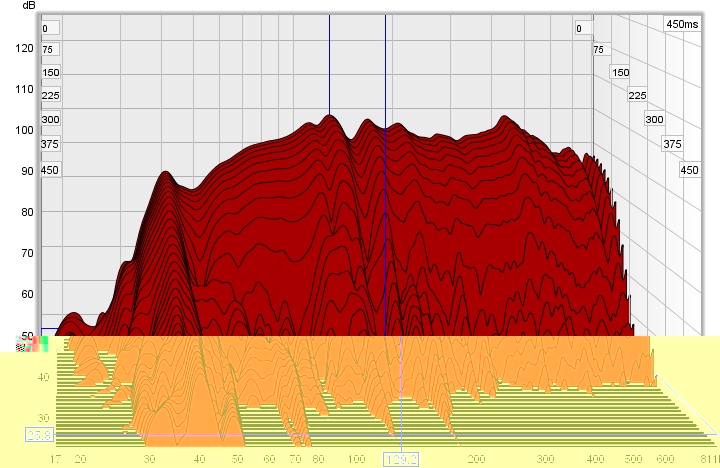Click the 225 ms marker on the right time axis
This screenshot has height=468, width=720.
point(637,96)
